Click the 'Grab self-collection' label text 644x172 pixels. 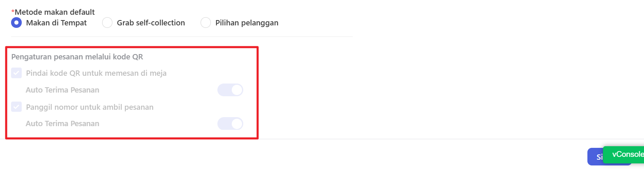pos(151,23)
